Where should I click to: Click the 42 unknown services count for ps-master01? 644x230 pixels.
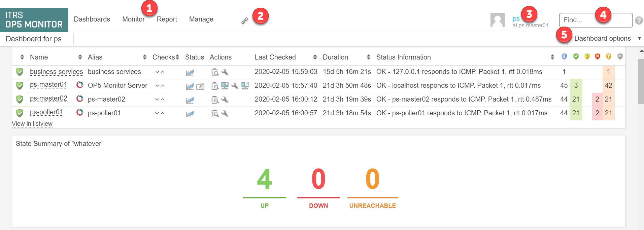point(609,85)
